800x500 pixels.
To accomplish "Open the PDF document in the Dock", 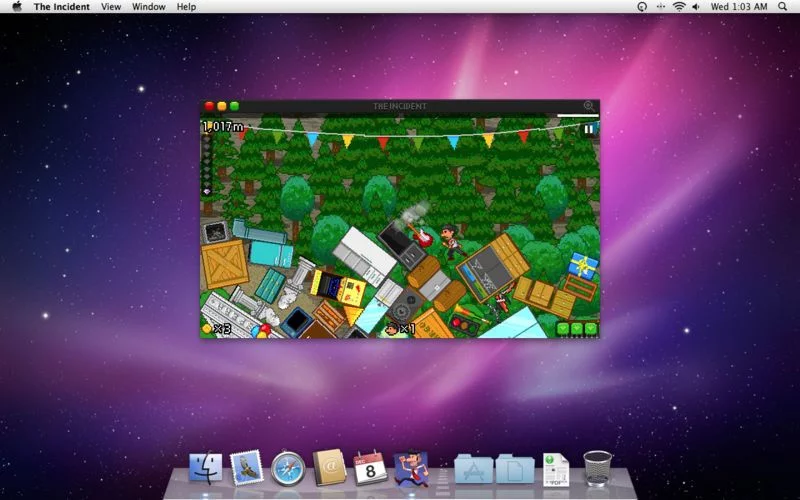I will click(556, 469).
